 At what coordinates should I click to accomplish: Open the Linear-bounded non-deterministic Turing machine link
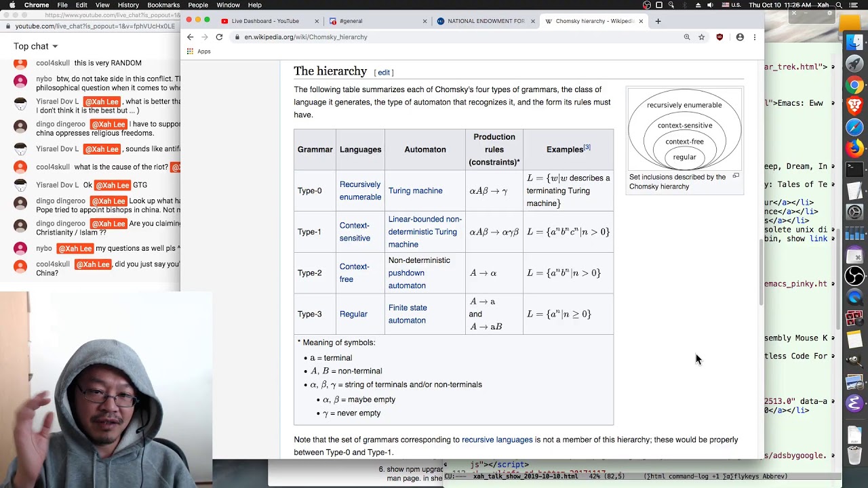425,232
